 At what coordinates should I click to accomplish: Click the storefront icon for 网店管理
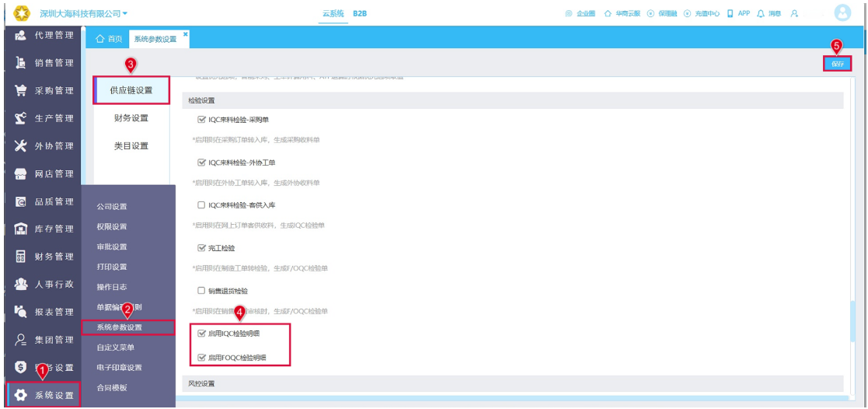pyautogui.click(x=20, y=174)
